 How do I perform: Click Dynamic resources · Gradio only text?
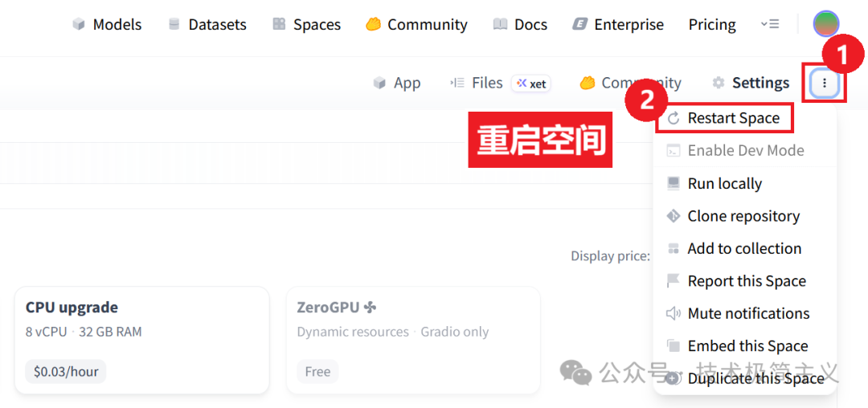pos(393,332)
